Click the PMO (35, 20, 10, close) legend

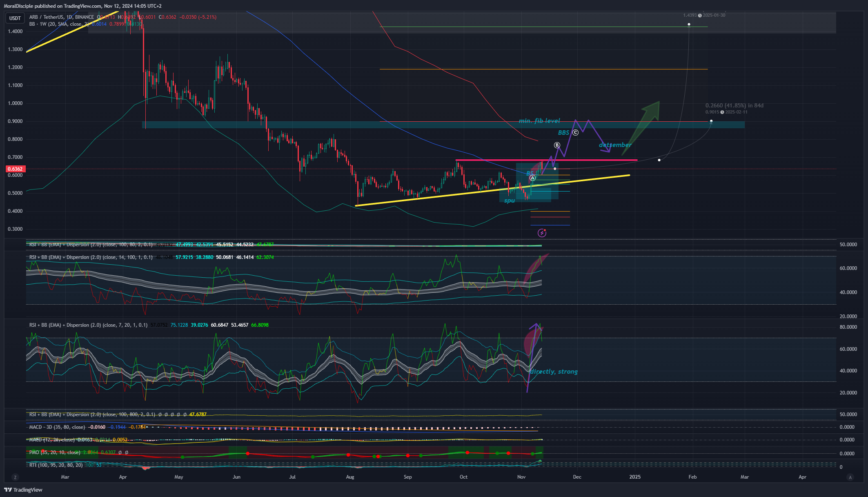55,452
